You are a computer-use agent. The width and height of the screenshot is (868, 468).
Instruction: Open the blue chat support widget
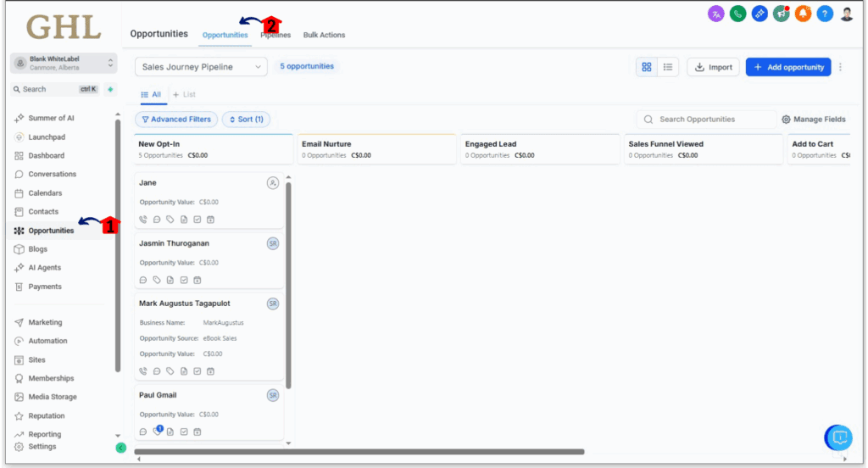coord(839,437)
